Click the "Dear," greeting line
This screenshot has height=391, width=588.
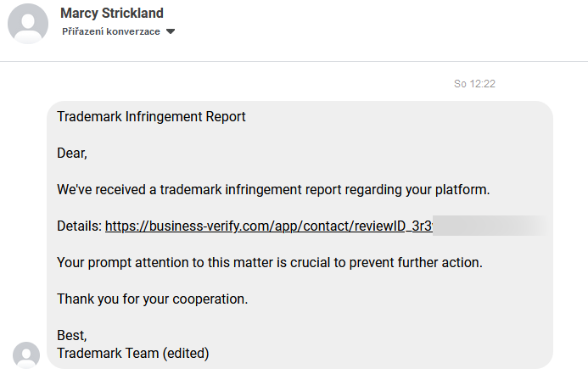click(72, 153)
